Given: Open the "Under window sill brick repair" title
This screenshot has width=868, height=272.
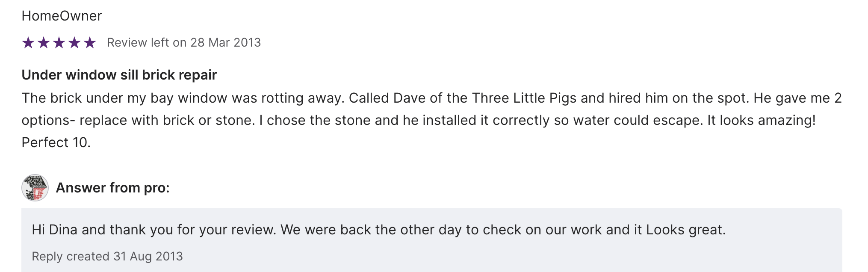Looking at the screenshot, I should pos(119,75).
